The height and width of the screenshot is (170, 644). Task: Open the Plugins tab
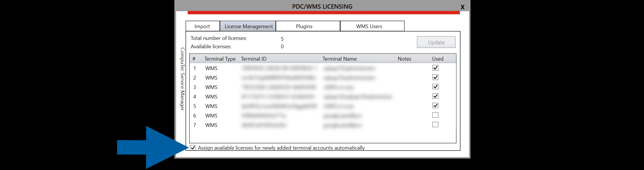308,26
